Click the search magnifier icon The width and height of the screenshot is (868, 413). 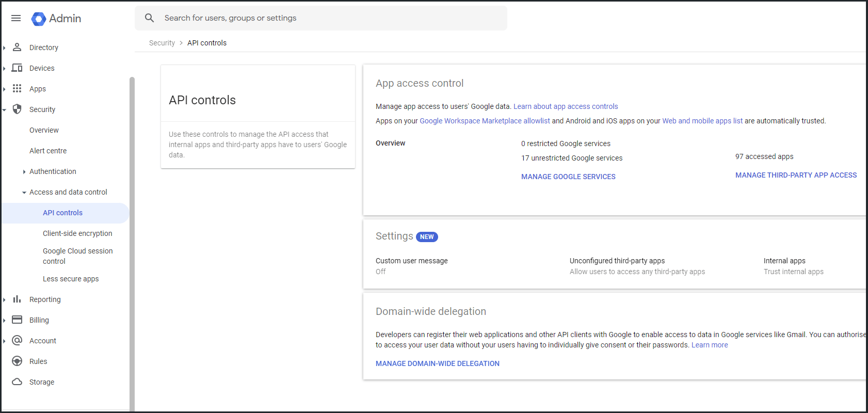click(x=150, y=18)
